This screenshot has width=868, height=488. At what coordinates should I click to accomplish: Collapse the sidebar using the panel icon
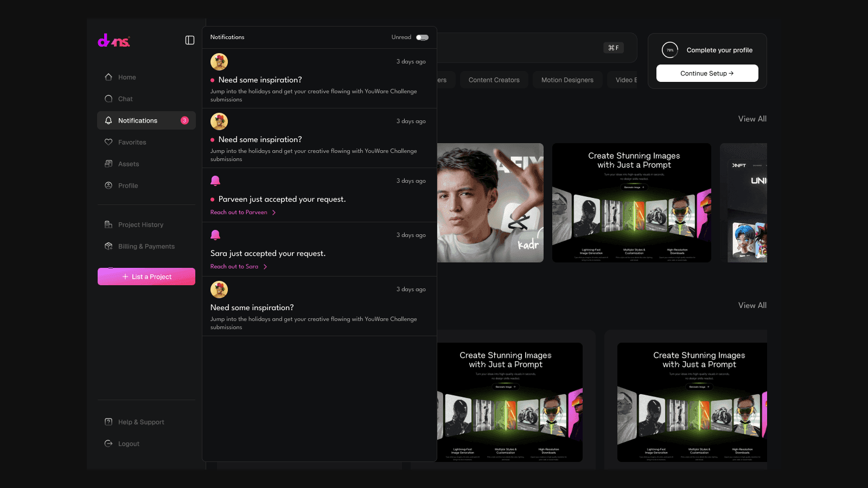coord(190,40)
